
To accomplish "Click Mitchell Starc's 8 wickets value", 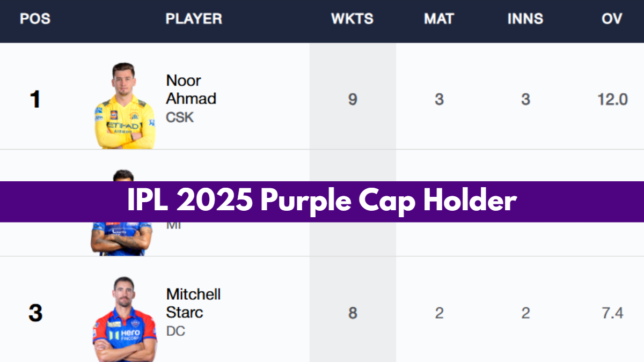I will tap(353, 313).
